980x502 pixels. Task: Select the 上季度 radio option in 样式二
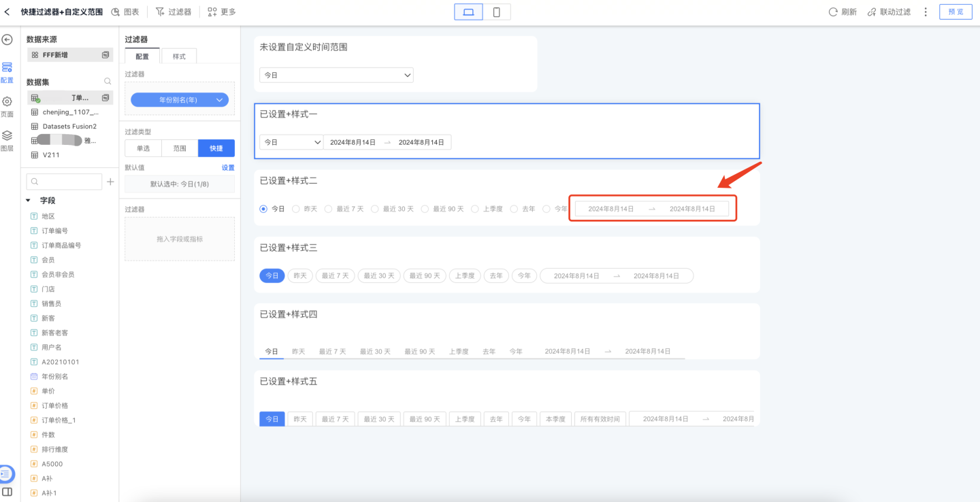point(475,209)
